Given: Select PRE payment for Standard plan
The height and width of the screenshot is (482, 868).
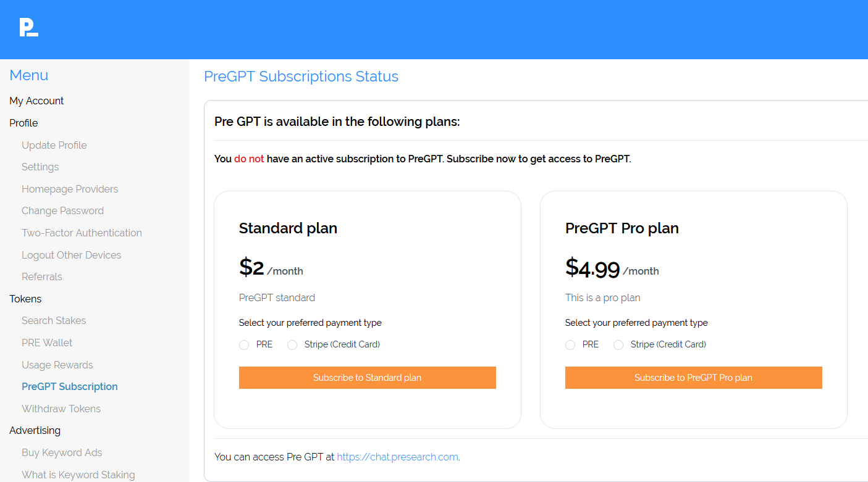Looking at the screenshot, I should click(244, 345).
